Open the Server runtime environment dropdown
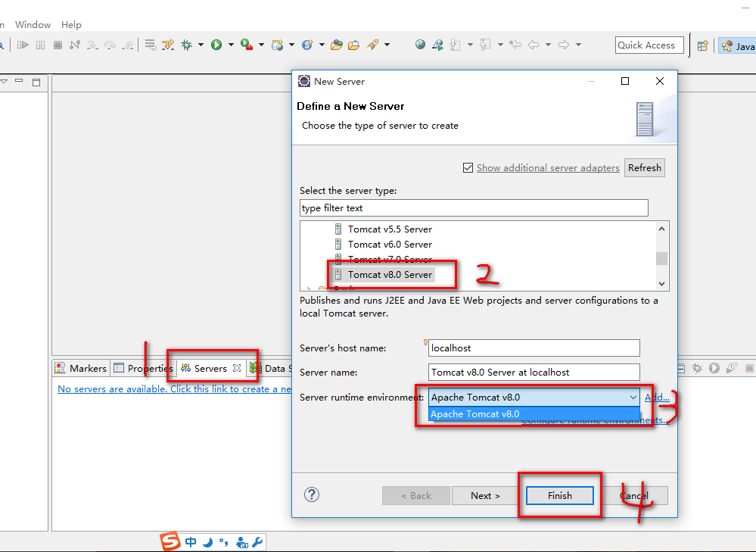This screenshot has height=552, width=756. 534,397
